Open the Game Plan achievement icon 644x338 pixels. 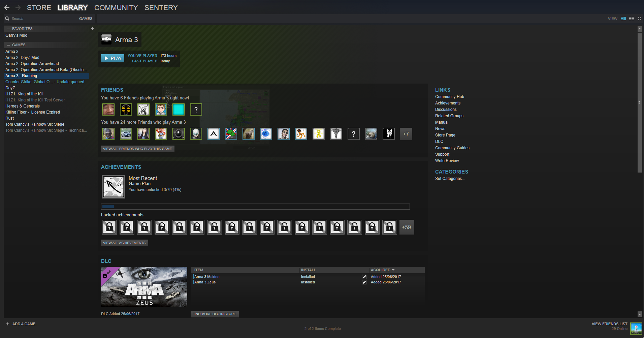coord(114,186)
